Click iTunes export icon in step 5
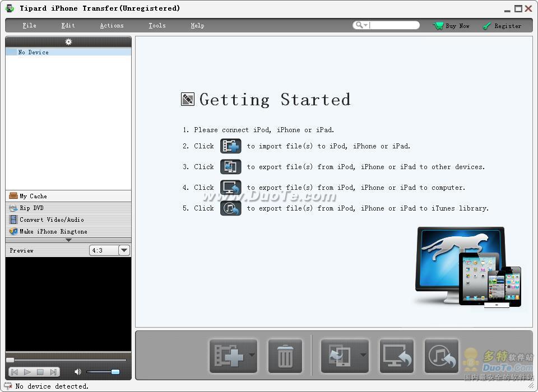The width and height of the screenshot is (538, 392). [x=230, y=208]
